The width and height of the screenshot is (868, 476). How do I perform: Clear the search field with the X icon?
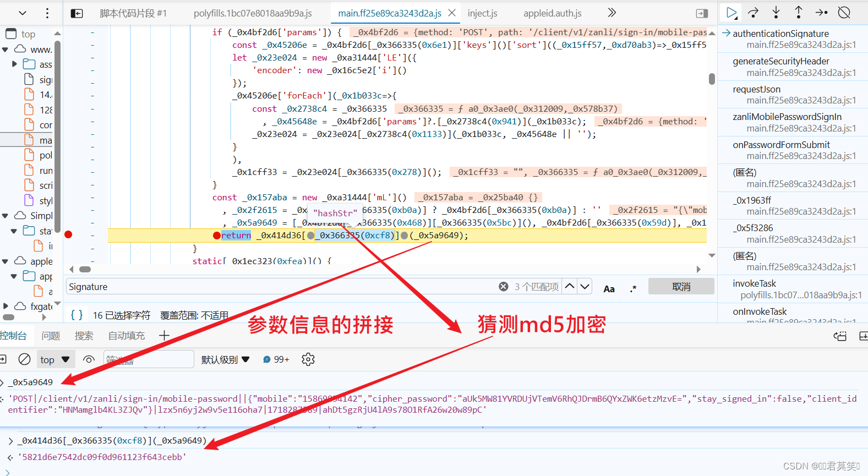[x=504, y=287]
